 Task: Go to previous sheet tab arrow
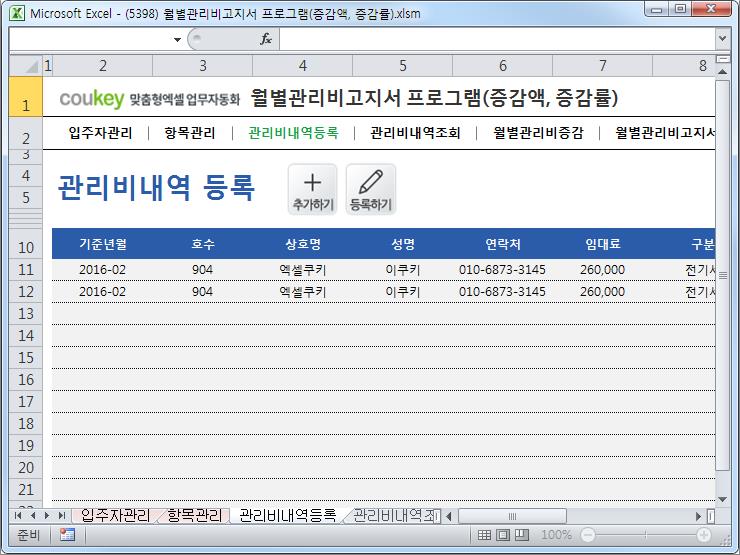pyautogui.click(x=33, y=515)
